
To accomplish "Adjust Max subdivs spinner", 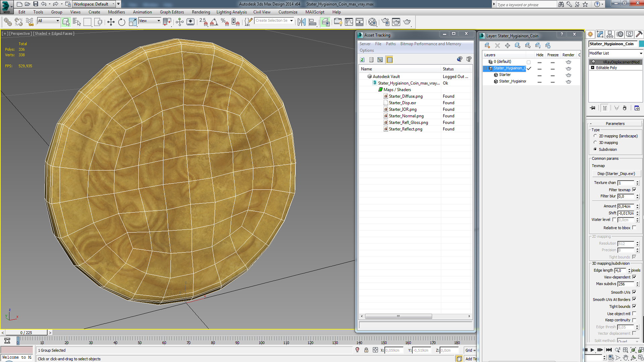I will point(637,284).
